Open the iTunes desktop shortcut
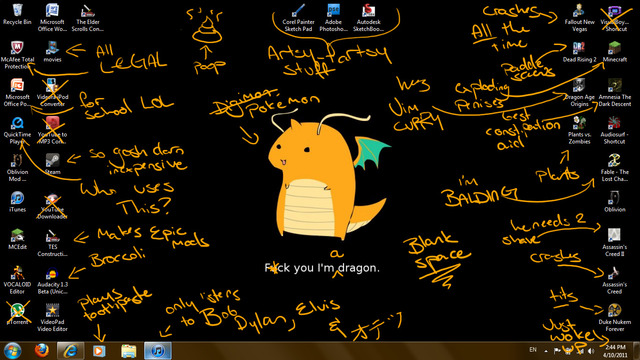 (x=17, y=202)
